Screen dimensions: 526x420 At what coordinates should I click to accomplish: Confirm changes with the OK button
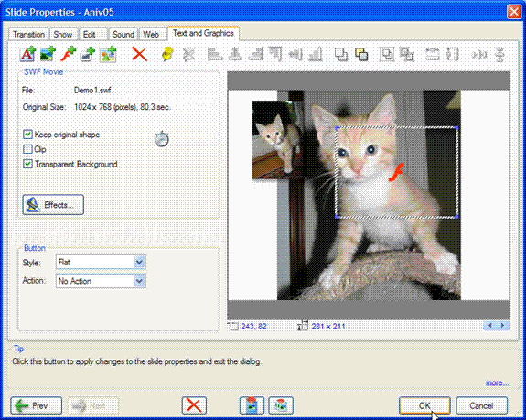click(x=424, y=405)
